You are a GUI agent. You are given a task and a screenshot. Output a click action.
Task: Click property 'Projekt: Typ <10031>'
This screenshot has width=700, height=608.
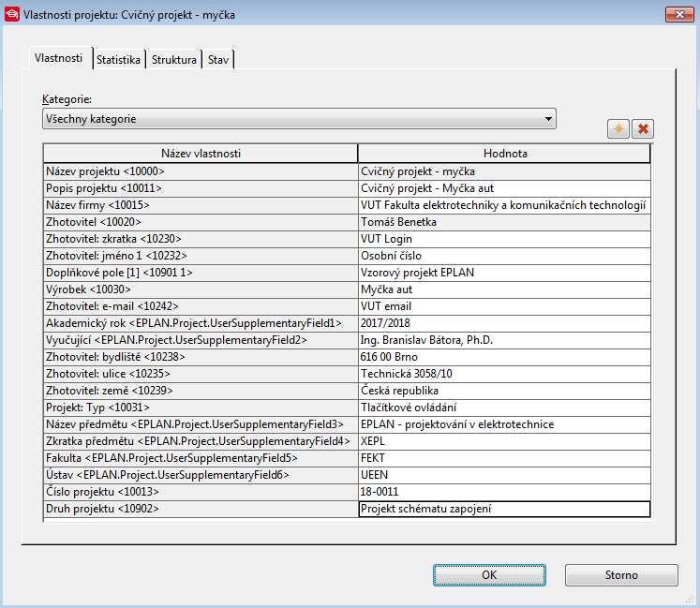[x=201, y=408]
